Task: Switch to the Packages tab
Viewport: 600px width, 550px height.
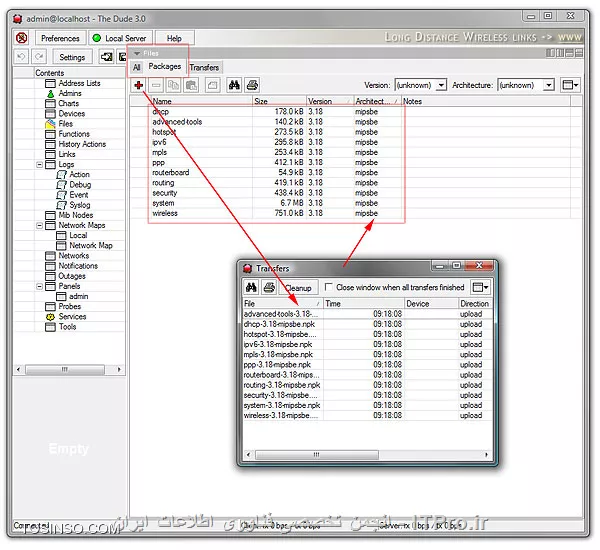Action: click(165, 66)
